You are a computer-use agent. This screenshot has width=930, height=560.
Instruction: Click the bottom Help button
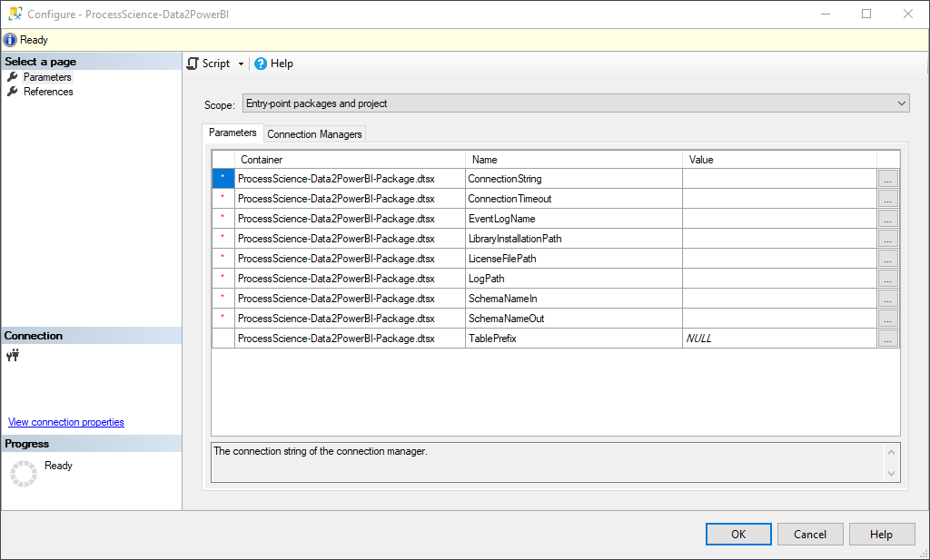click(x=881, y=534)
